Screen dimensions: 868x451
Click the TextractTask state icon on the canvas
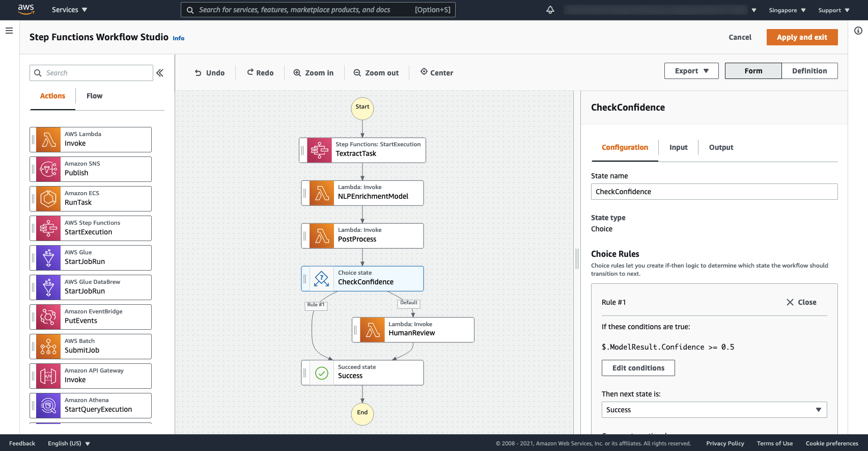(320, 150)
